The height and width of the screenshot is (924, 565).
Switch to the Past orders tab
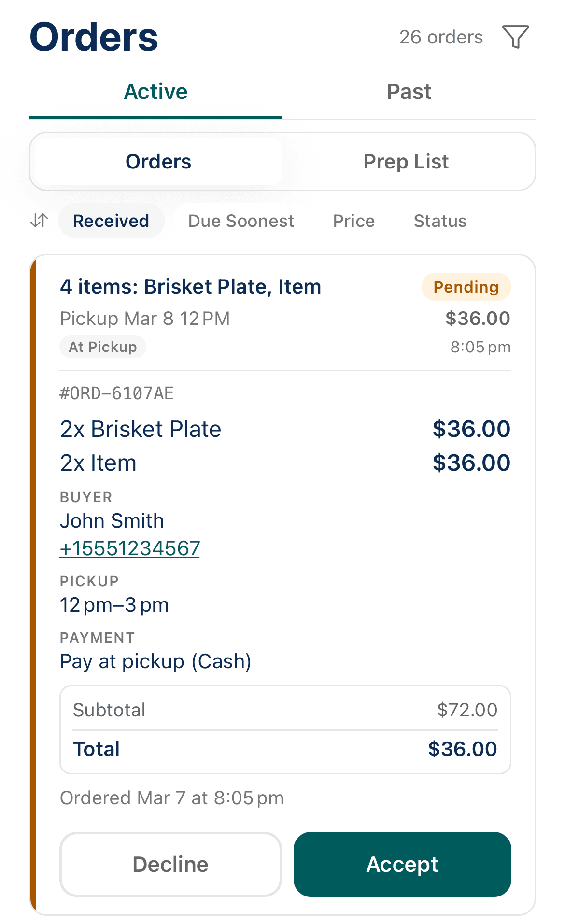click(x=409, y=92)
